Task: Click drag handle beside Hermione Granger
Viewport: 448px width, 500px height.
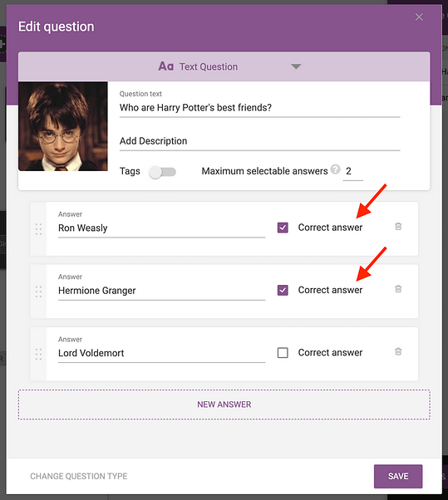Action: 38,292
